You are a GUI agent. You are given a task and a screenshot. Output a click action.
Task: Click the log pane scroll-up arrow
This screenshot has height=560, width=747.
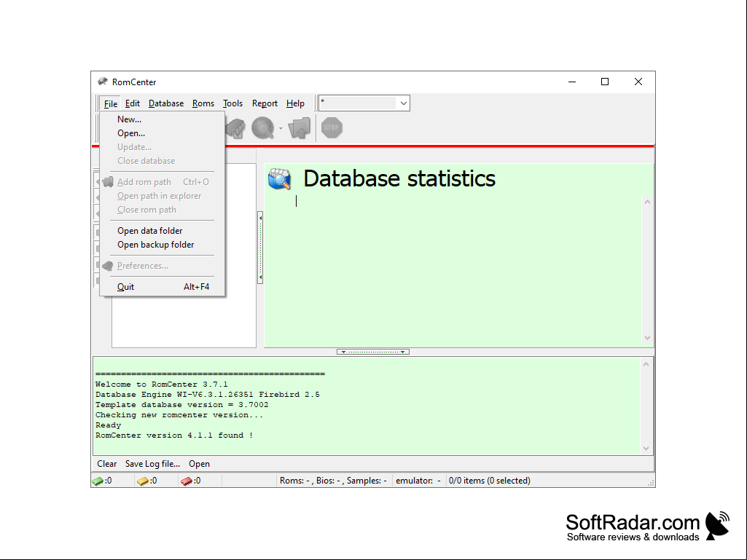click(646, 364)
